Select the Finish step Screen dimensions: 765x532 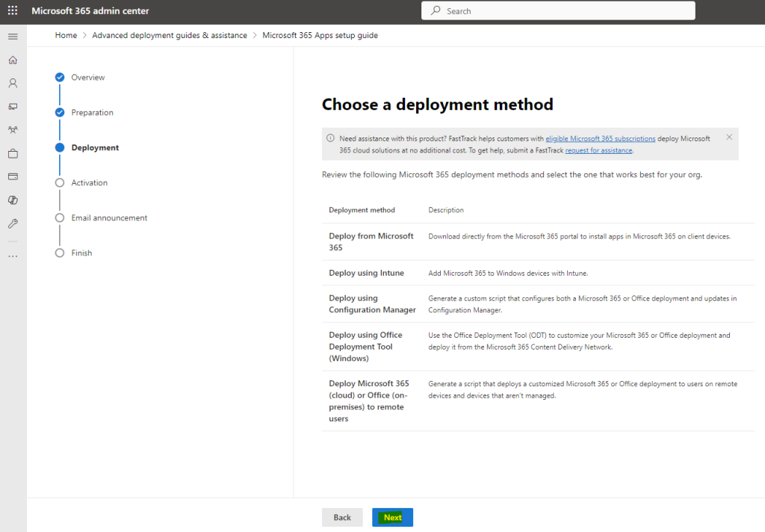pos(74,253)
